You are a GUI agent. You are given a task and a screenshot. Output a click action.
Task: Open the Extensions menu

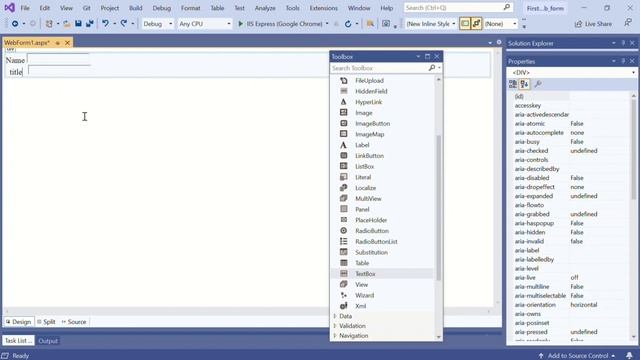click(x=324, y=8)
